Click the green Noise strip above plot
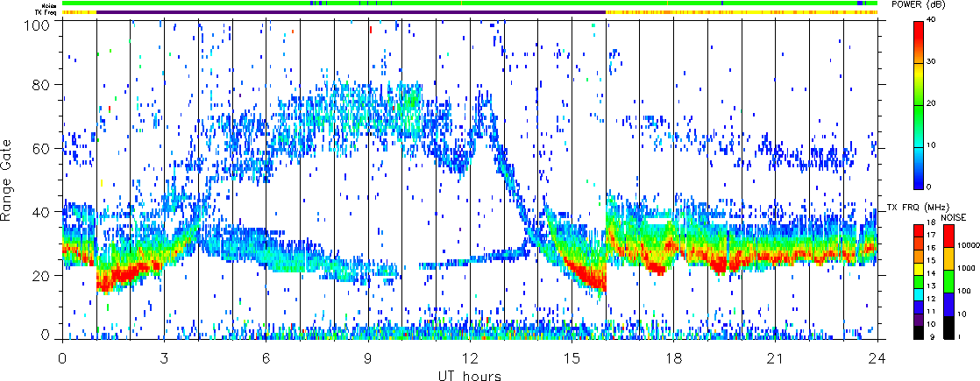The width and height of the screenshot is (980, 381). pos(470,4)
